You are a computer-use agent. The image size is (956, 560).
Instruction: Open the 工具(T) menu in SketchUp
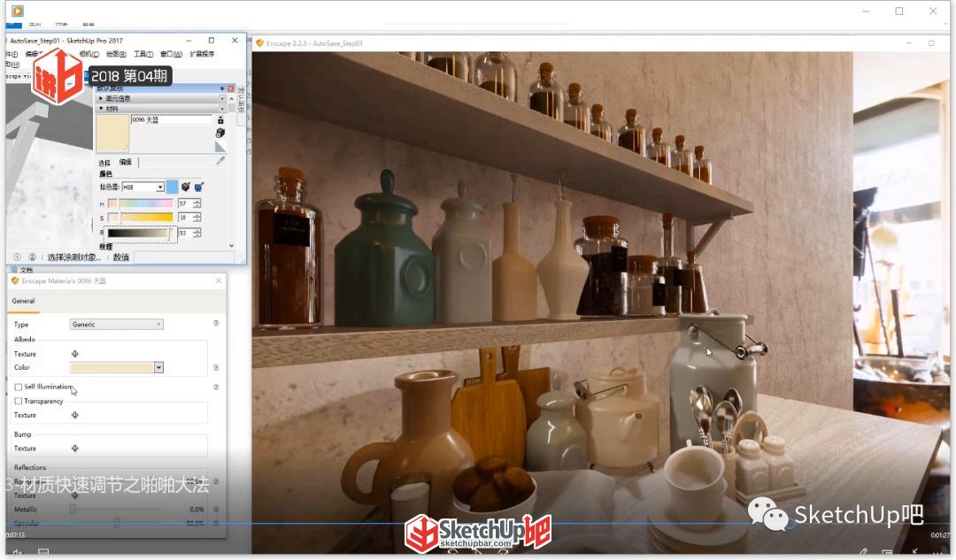click(143, 54)
